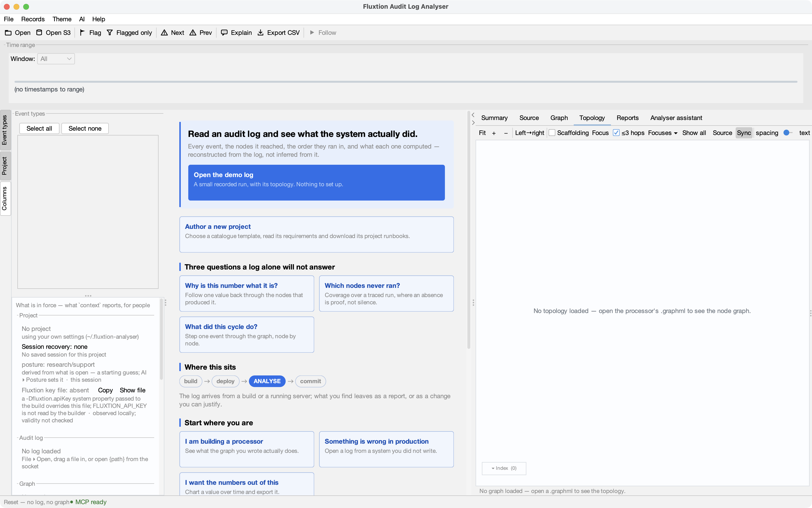Click the Select all button
Viewport: 812px width, 508px height.
click(x=39, y=128)
